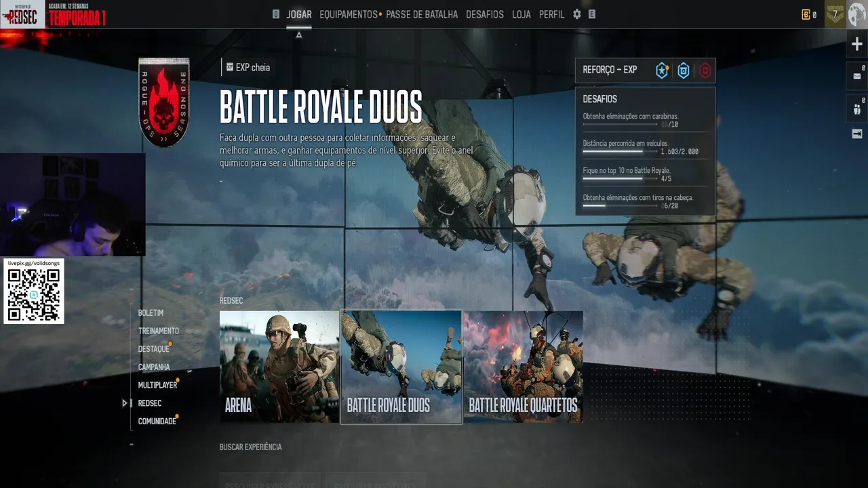Go to the Desafios tab
Viewport: 868px width, 488px height.
[x=485, y=14]
